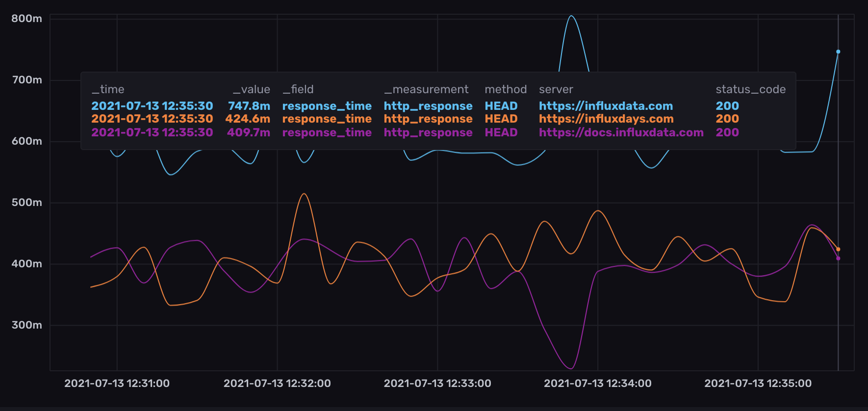Screen dimensions: 868x411
Task: Click the status_code column header
Action: tap(750, 89)
